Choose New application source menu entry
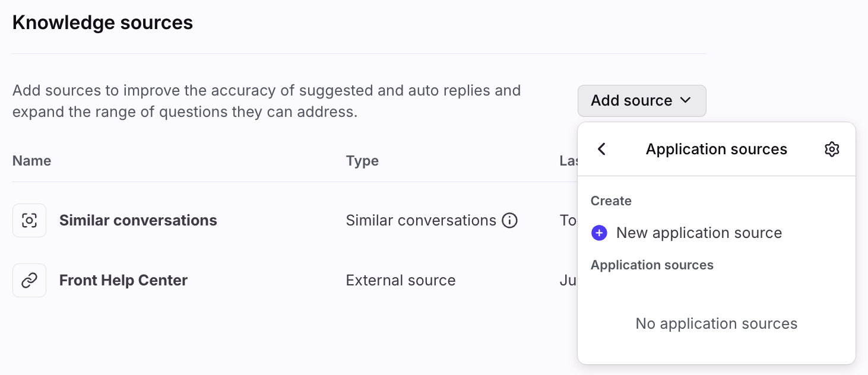868x375 pixels. point(699,233)
